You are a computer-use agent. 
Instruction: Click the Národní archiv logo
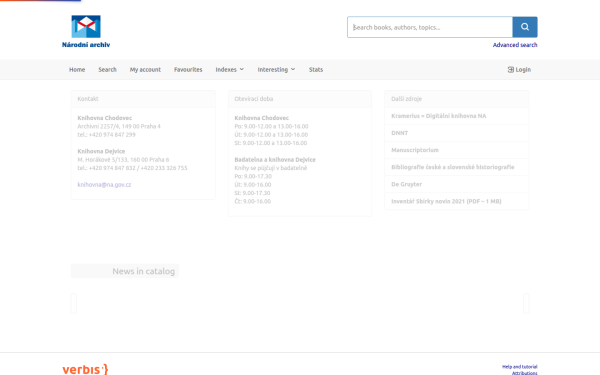pyautogui.click(x=86, y=31)
